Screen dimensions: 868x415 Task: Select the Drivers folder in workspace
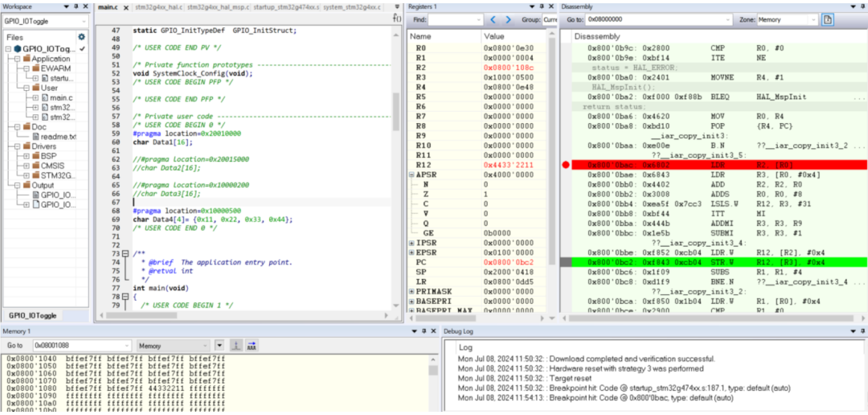(43, 146)
